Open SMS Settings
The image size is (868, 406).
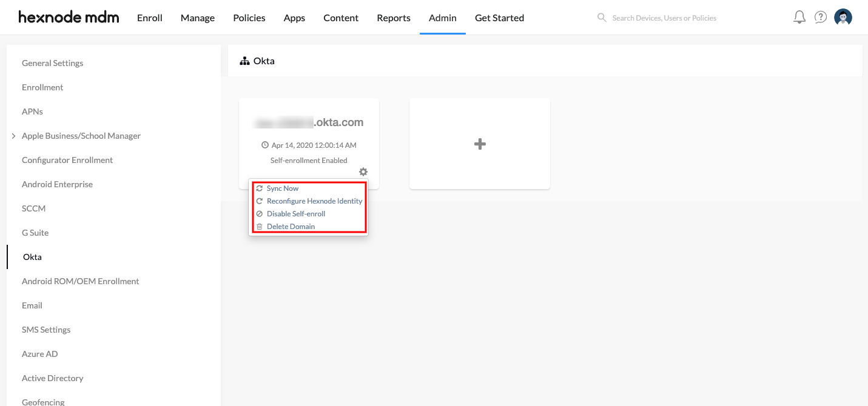46,330
